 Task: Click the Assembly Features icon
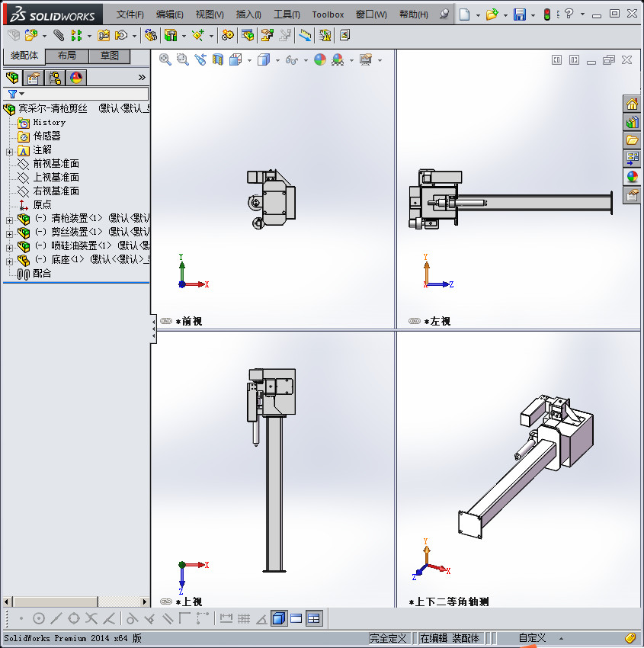pos(171,36)
